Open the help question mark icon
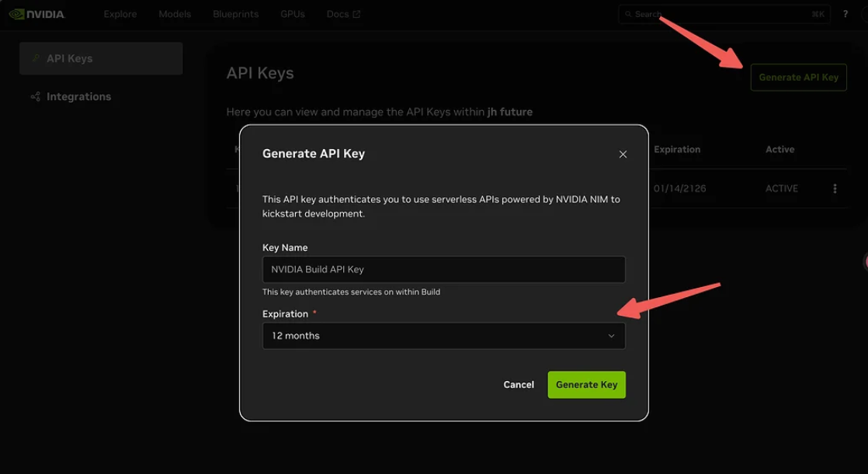The height and width of the screenshot is (474, 868). coord(845,14)
